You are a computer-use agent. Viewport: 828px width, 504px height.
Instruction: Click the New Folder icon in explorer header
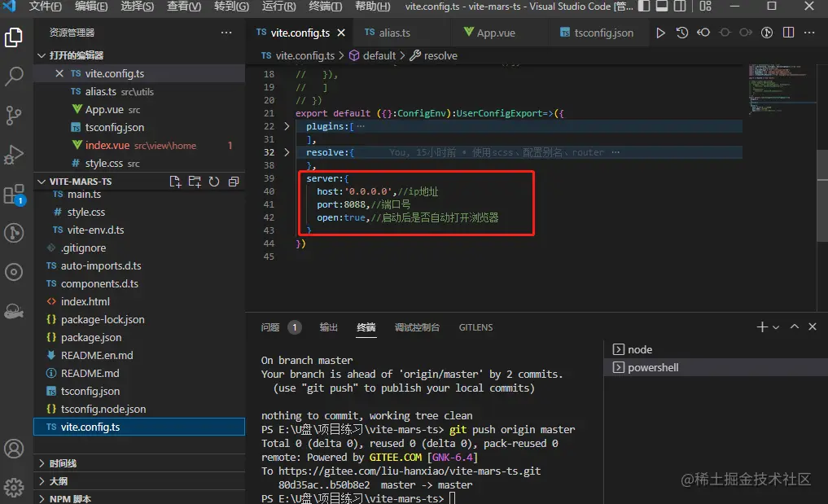click(195, 182)
